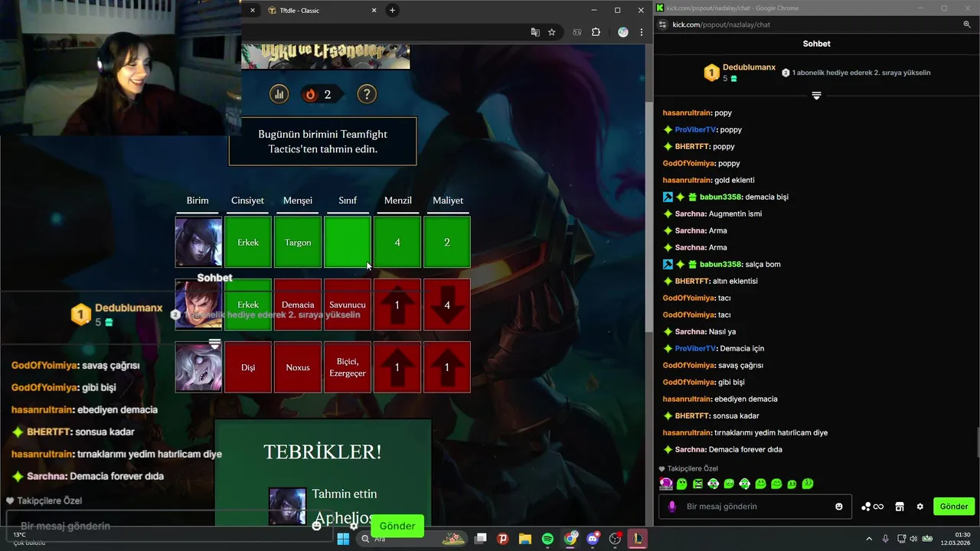Open the Chrome three-dot menu
980x551 pixels.
642,32
